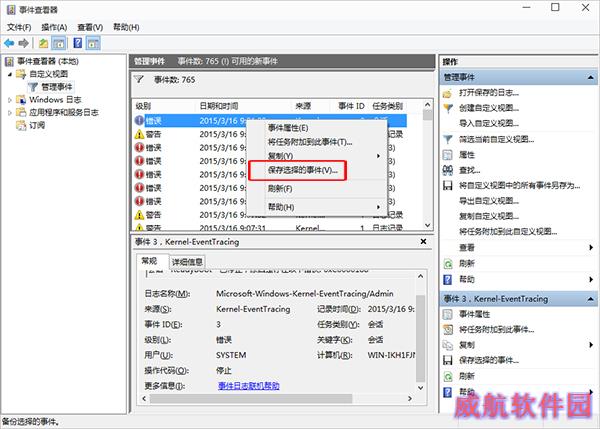600x429 pixels.
Task: Click the 创建自定义视图 funnel icon
Action: click(447, 108)
